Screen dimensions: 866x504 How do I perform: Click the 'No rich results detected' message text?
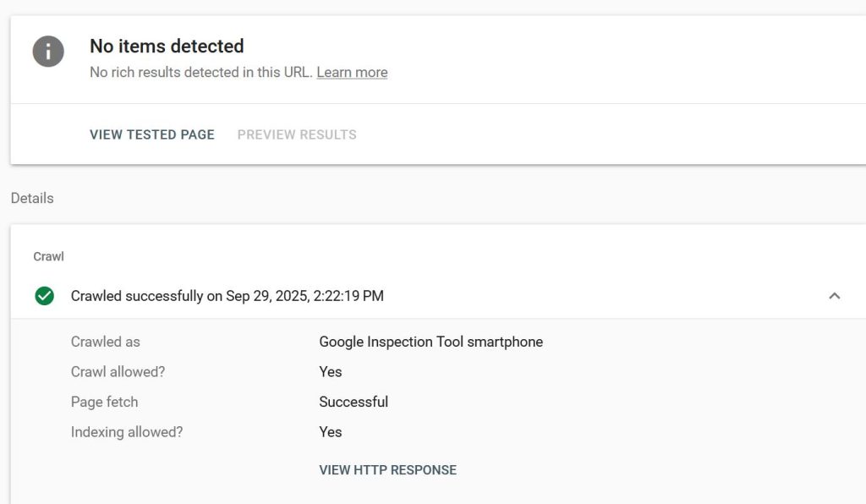(x=201, y=73)
